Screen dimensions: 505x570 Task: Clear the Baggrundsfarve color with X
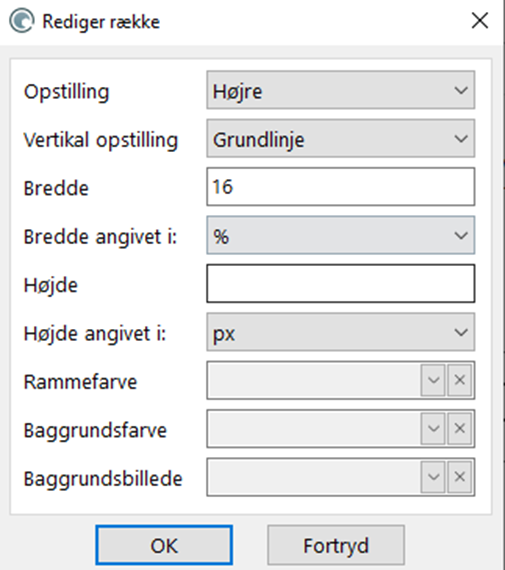tap(460, 429)
